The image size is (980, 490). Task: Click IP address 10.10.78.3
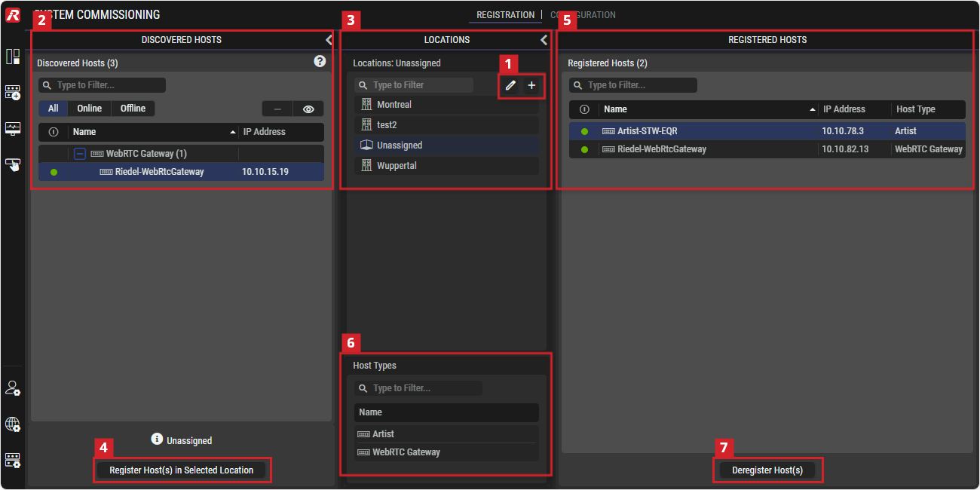pos(843,131)
